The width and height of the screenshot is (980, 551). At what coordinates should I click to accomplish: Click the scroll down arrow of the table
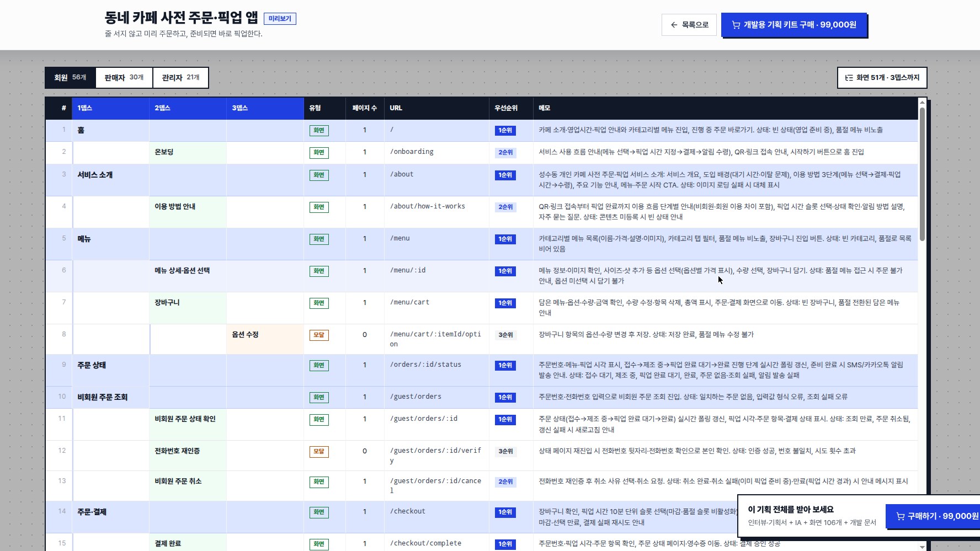[x=922, y=547]
